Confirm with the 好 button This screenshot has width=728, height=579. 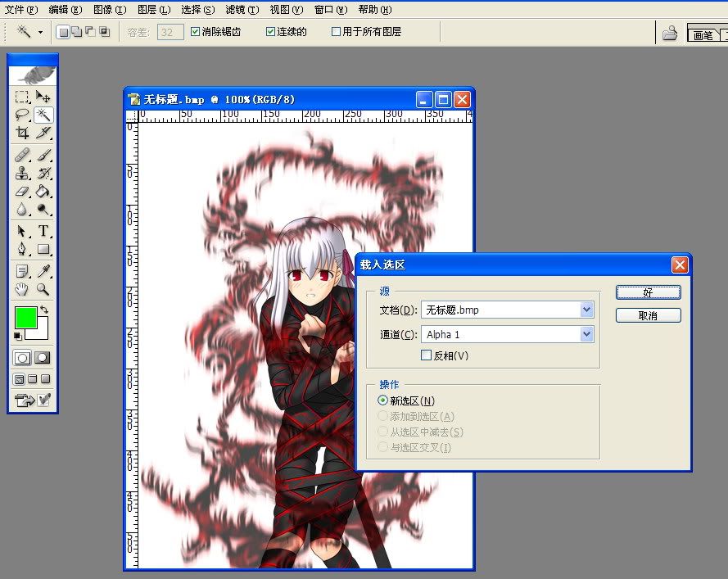pyautogui.click(x=648, y=292)
